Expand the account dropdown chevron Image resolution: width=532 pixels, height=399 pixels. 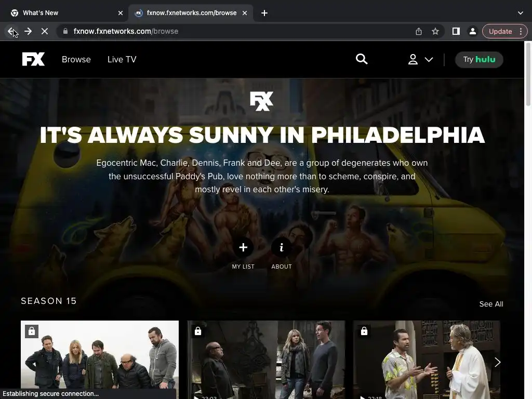pos(429,60)
